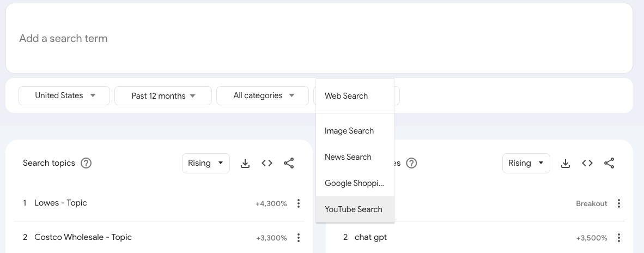This screenshot has height=253, width=644.
Task: Share the search queries card
Action: [x=609, y=163]
